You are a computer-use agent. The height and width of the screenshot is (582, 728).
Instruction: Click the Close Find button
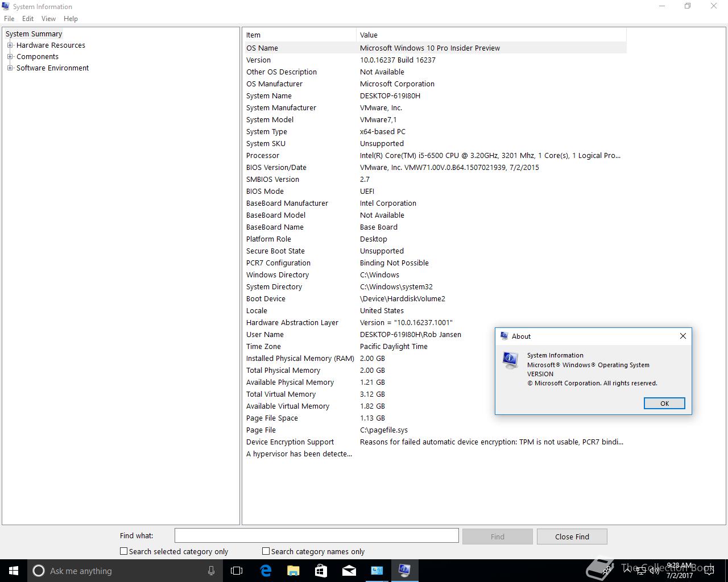572,537
